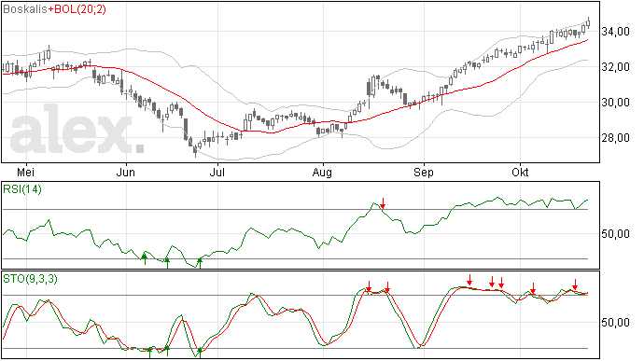Viewport: 644px width, 361px height.
Task: Click the STO panel 50,00 axis label
Action: pos(615,323)
